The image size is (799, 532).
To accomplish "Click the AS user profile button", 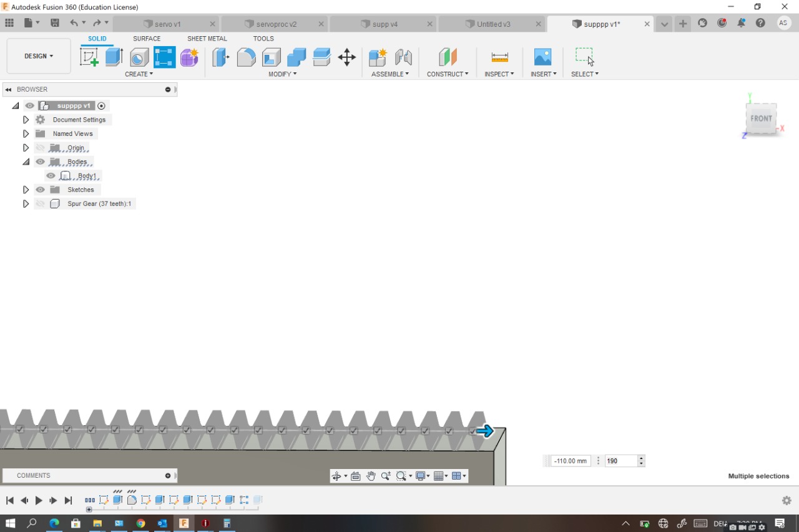I will pos(784,23).
